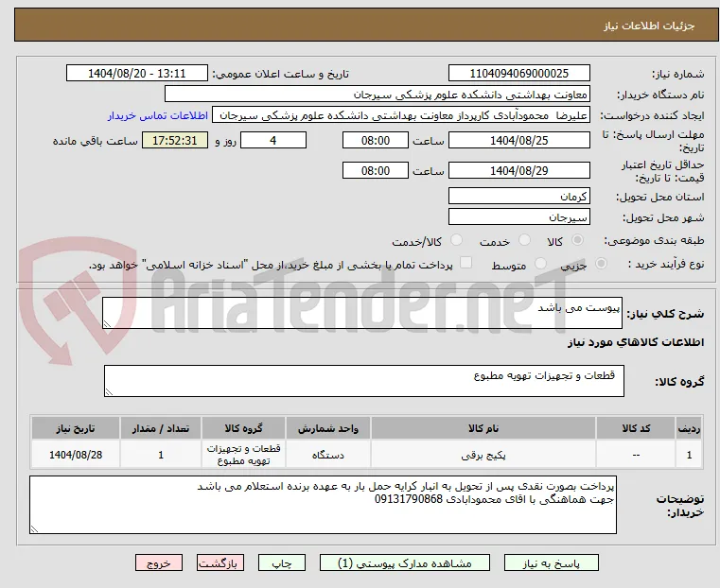Click the گروه کالا text area
This screenshot has height=588, width=720.
point(364,381)
